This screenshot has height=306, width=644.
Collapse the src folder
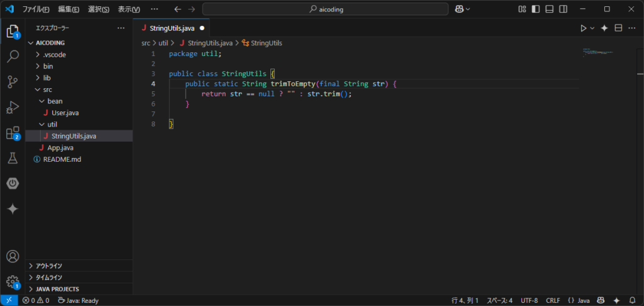[79, 89]
